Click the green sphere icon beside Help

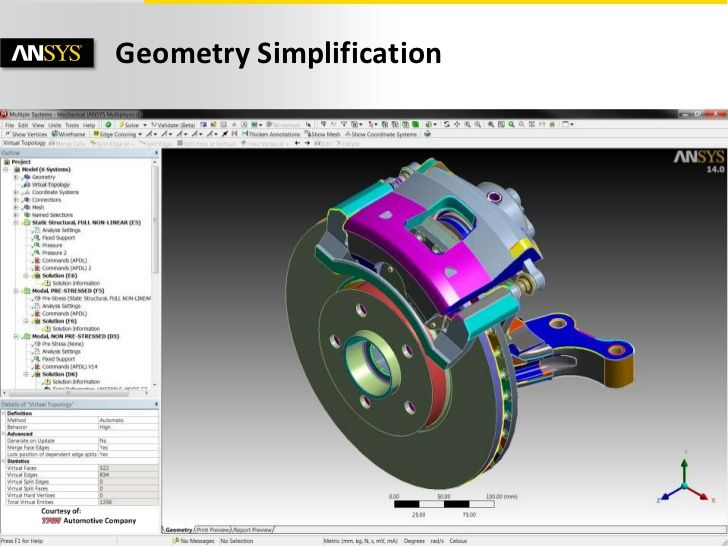pyautogui.click(x=108, y=124)
